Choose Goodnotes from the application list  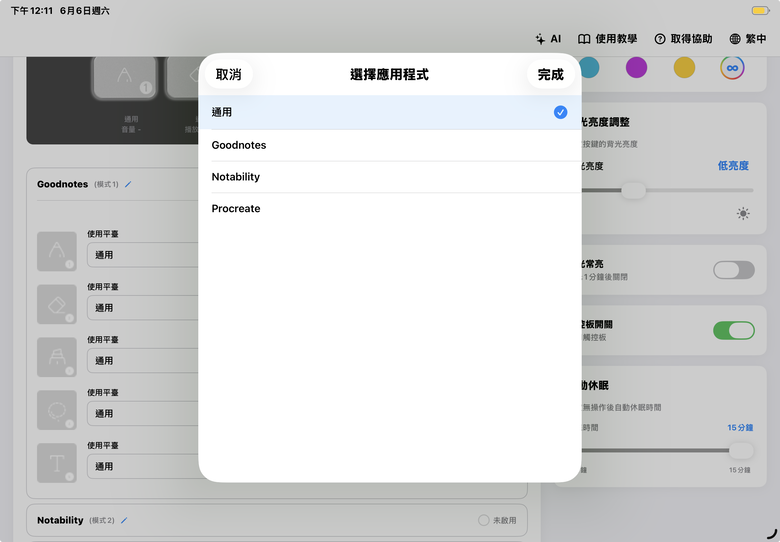pyautogui.click(x=390, y=145)
